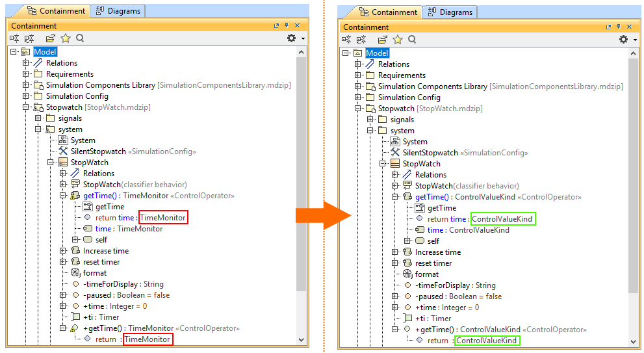Click expand-all tree icon in left toolbar
644x353 pixels.
coord(14,38)
